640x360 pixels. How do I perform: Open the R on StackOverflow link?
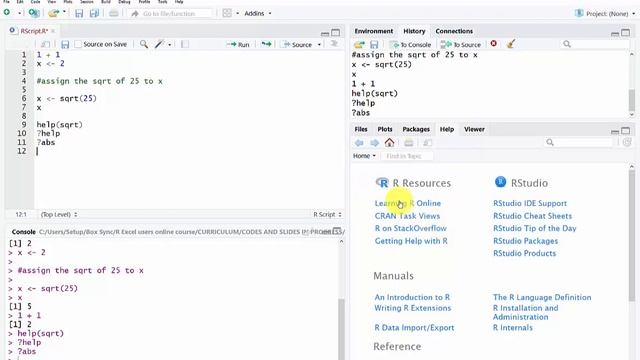(x=411, y=228)
